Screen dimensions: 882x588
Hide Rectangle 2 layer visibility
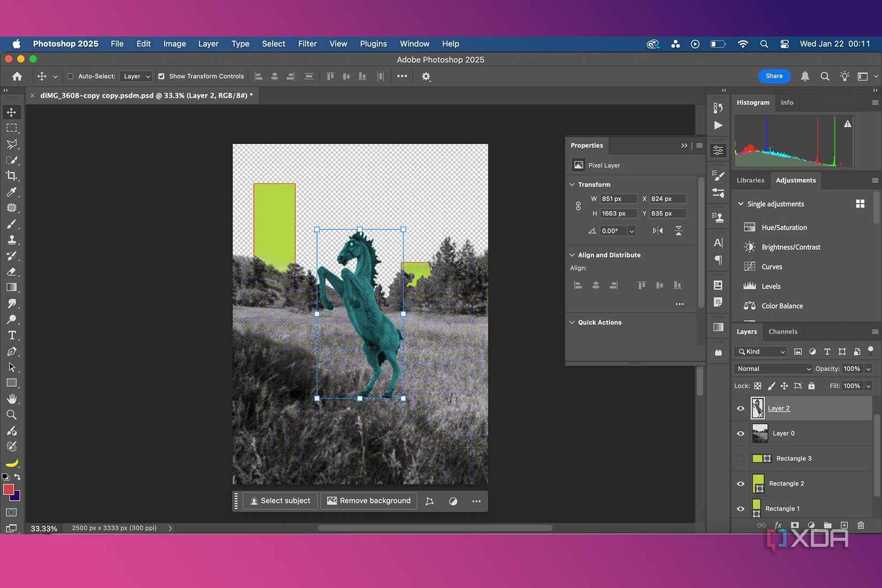740,484
